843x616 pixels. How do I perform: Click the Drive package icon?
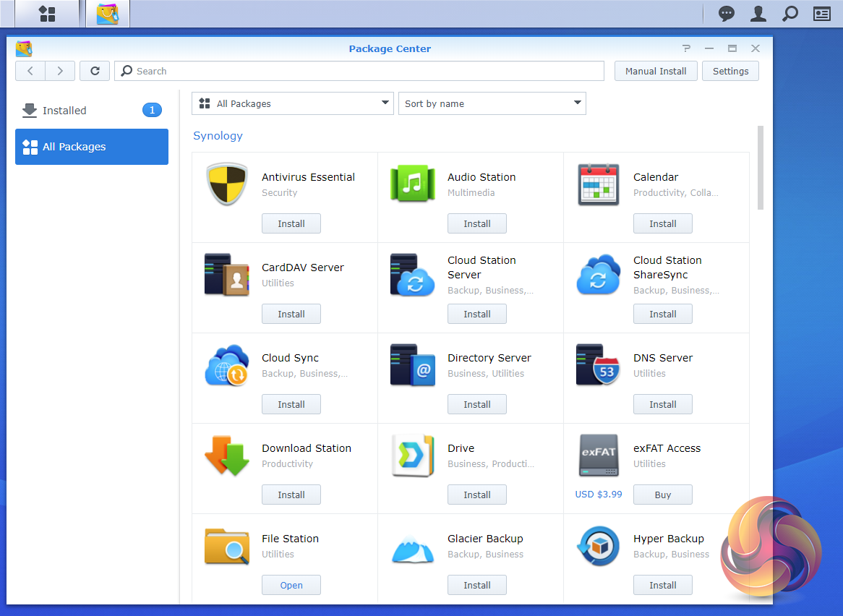coord(412,455)
